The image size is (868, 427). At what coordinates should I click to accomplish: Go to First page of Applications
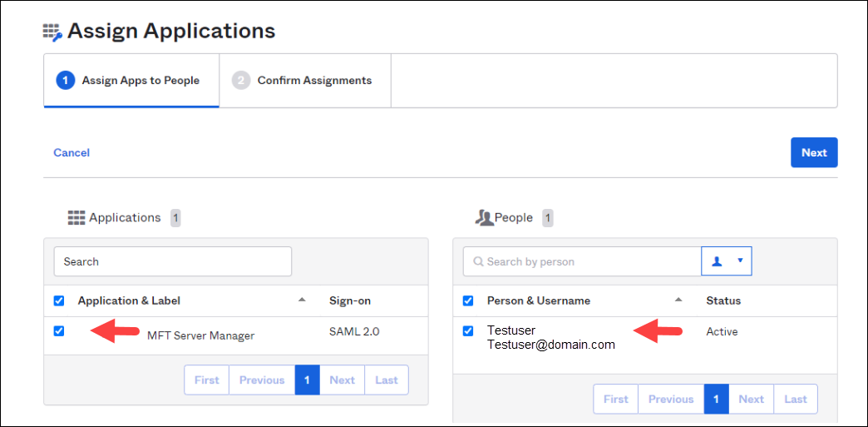pos(206,380)
